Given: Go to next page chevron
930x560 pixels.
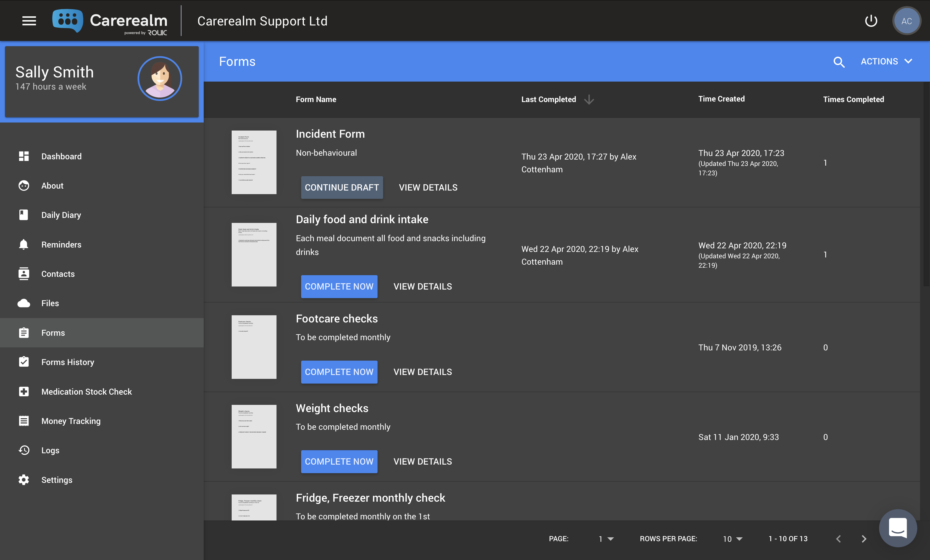Looking at the screenshot, I should [864, 539].
